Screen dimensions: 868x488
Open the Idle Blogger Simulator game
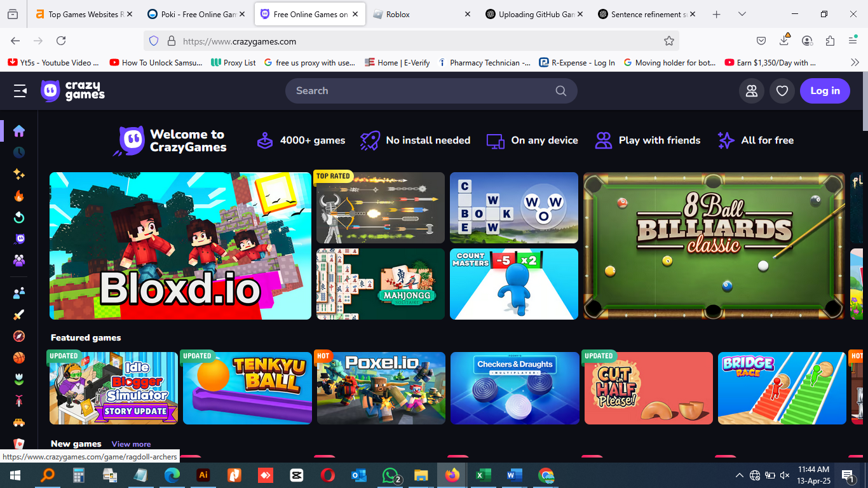pos(114,388)
